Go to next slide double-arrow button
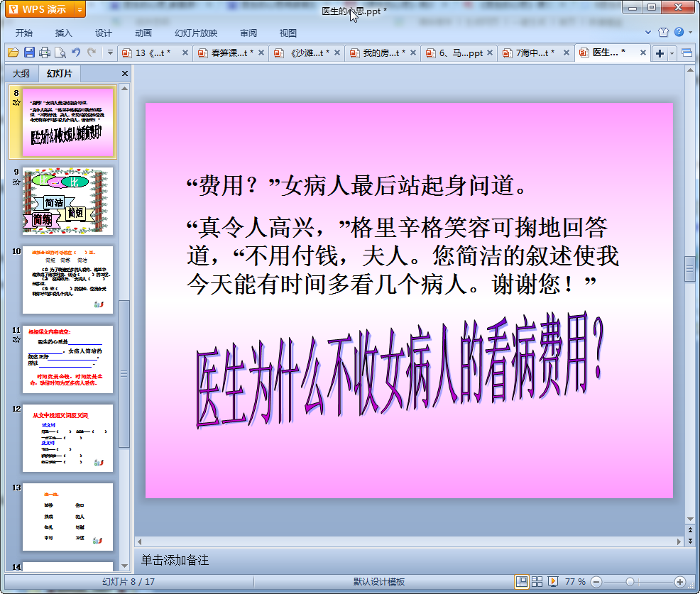This screenshot has height=594, width=700. pos(690,541)
